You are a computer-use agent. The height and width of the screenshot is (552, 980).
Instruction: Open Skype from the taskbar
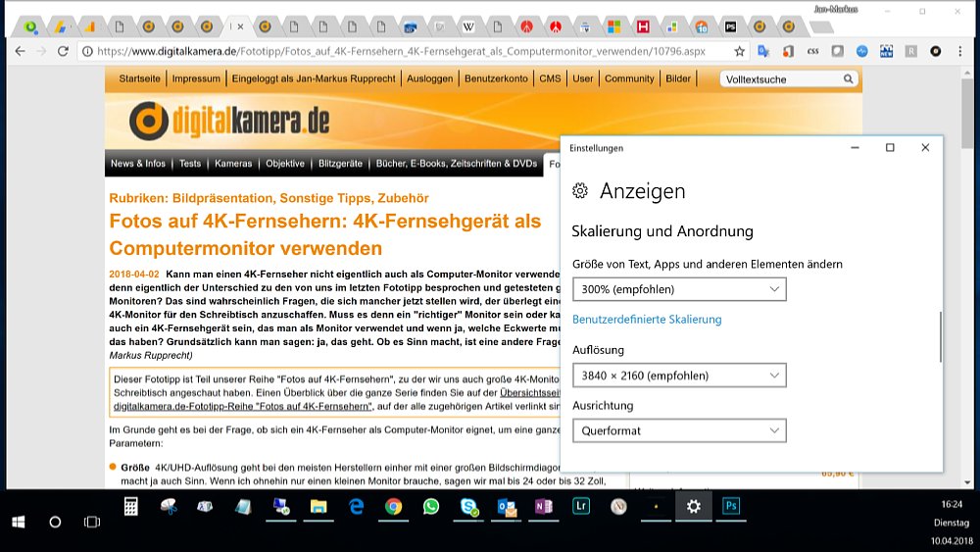coord(468,506)
